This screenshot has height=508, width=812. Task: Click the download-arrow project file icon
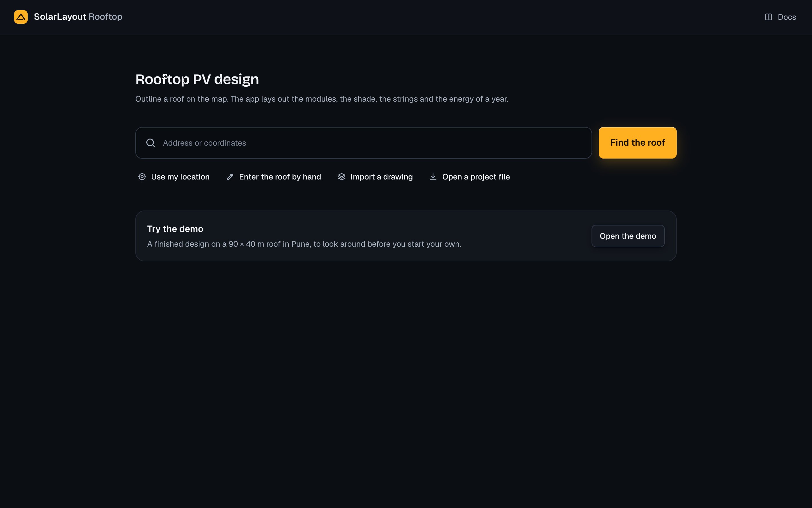click(433, 177)
